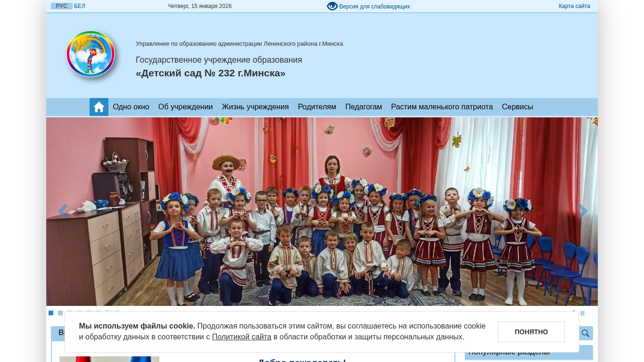Switch language to БЕЛ
The width and height of the screenshot is (644, 362).
pos(80,6)
